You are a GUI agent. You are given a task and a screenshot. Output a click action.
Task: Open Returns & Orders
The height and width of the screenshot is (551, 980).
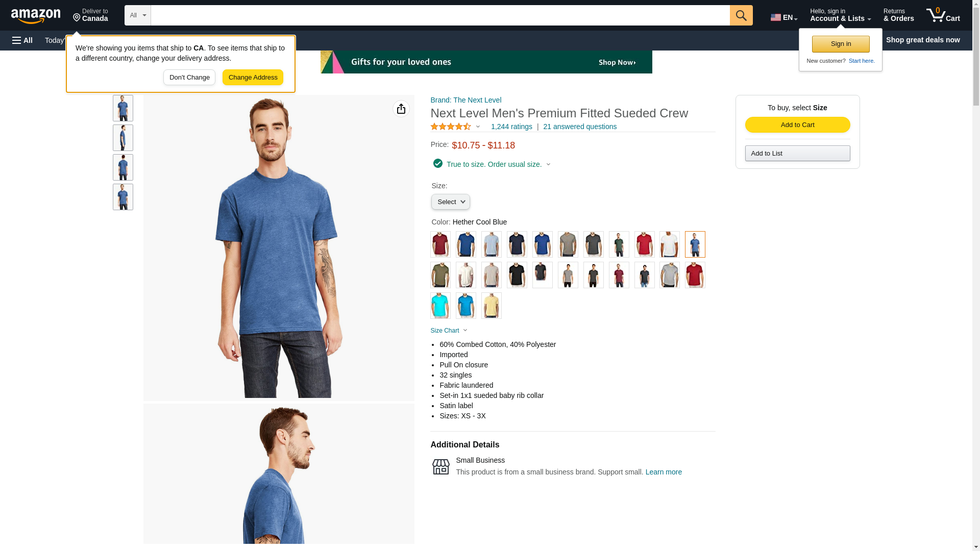click(x=898, y=15)
